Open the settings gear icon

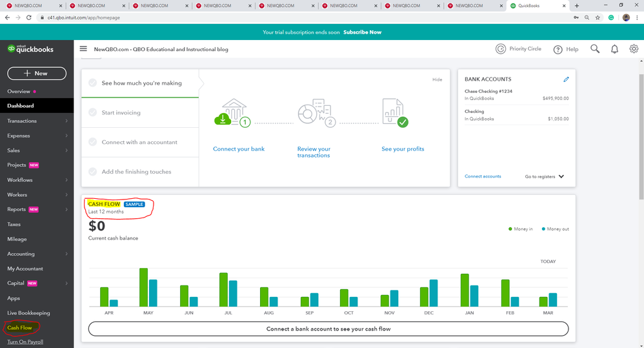634,49
